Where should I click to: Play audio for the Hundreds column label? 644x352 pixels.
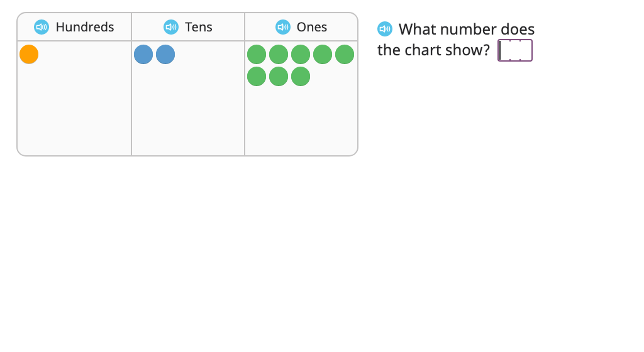coord(42,27)
